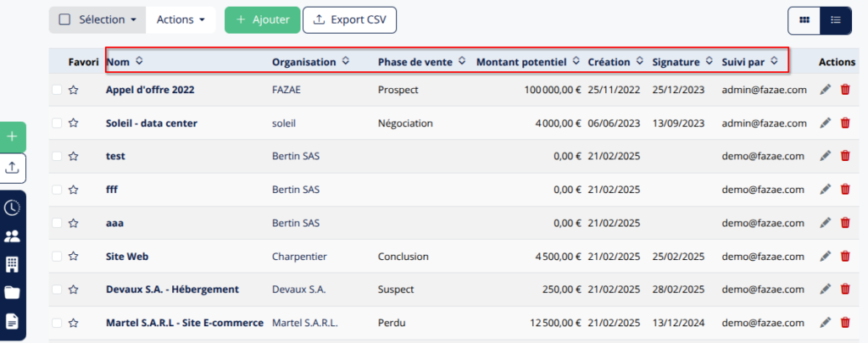Open the Actions dropdown menu
Image resolution: width=868 pixels, height=343 pixels.
coord(181,20)
